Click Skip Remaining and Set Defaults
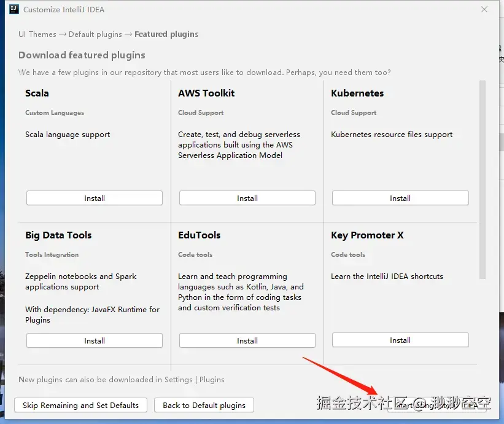504x424 pixels. (80, 405)
